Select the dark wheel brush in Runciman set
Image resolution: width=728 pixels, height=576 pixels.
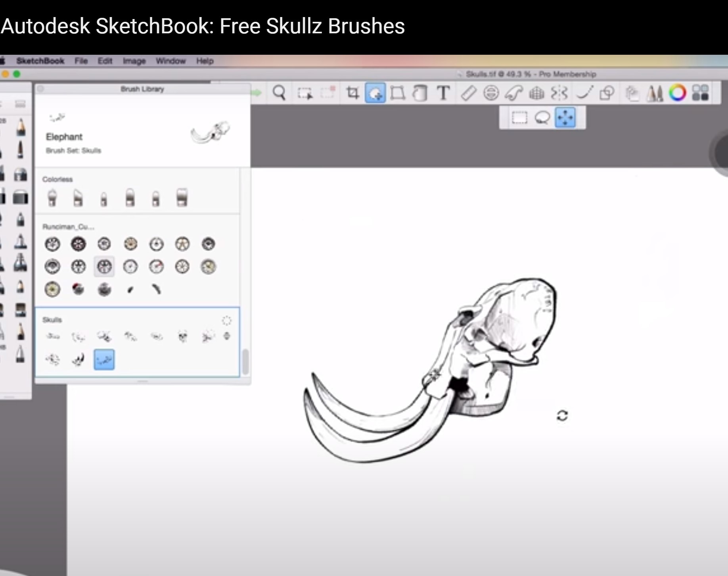[x=78, y=244]
